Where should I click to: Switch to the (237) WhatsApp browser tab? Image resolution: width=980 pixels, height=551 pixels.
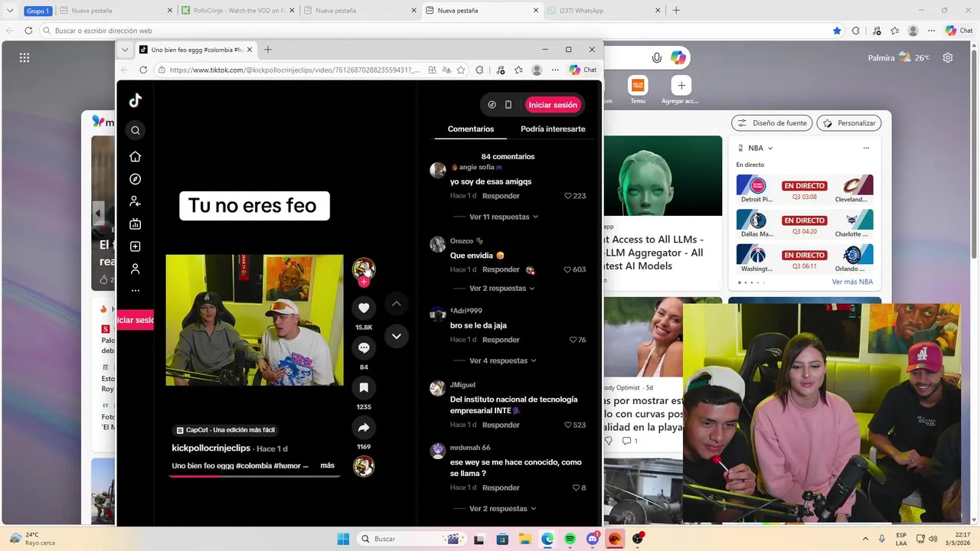(603, 11)
